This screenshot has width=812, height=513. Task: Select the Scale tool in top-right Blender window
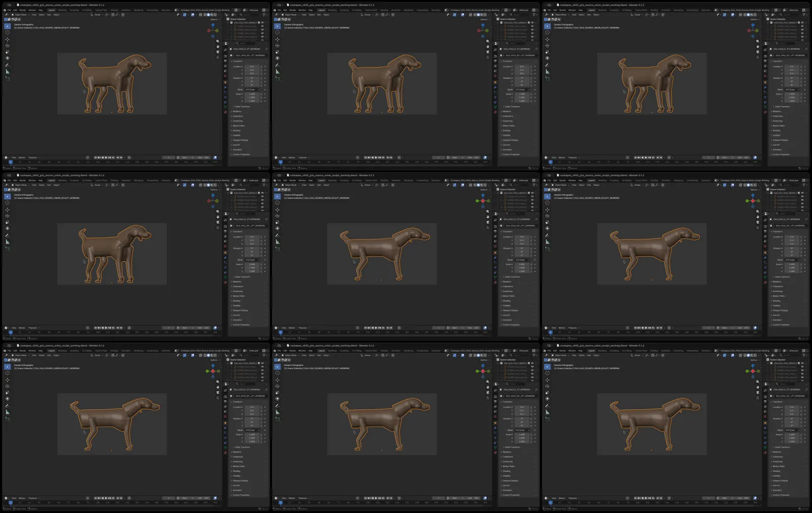(548, 52)
